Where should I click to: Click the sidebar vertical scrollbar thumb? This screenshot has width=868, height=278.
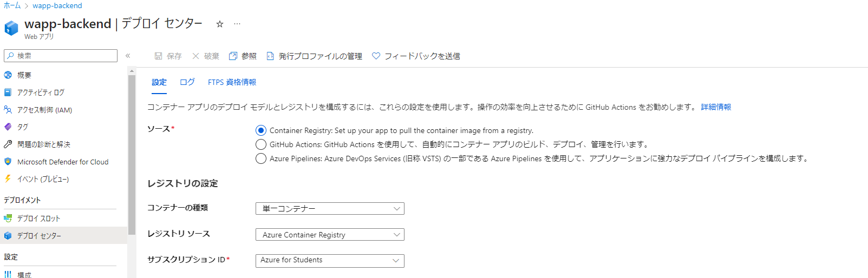click(132, 155)
